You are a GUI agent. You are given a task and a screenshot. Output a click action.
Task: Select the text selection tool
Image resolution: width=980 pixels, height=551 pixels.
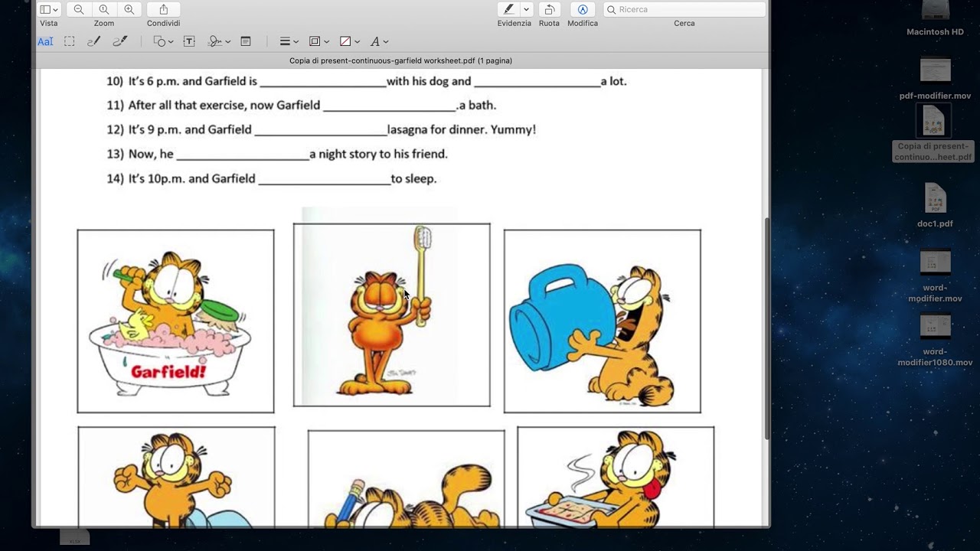(x=45, y=41)
